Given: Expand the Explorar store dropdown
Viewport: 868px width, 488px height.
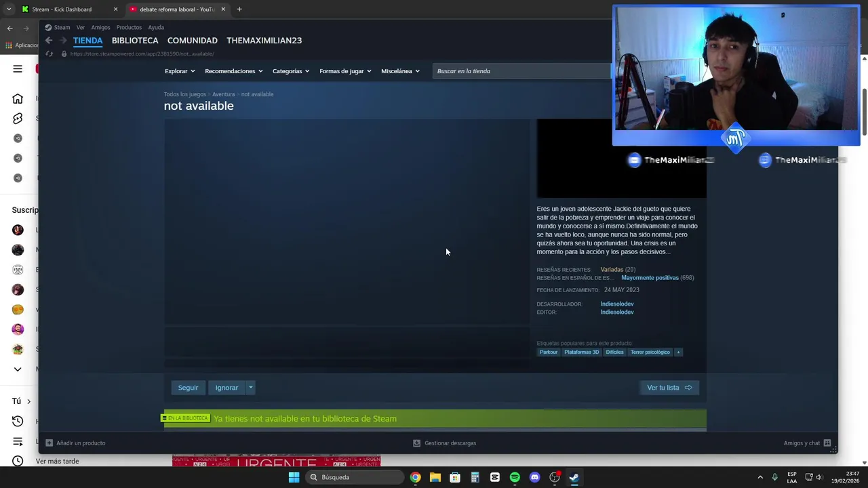Looking at the screenshot, I should (180, 71).
